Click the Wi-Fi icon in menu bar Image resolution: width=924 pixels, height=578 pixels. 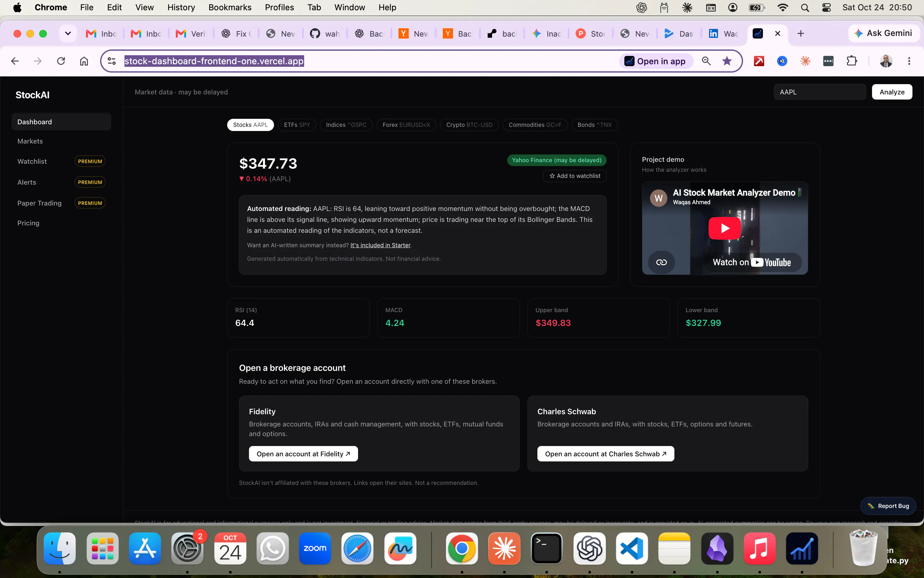[x=783, y=7]
